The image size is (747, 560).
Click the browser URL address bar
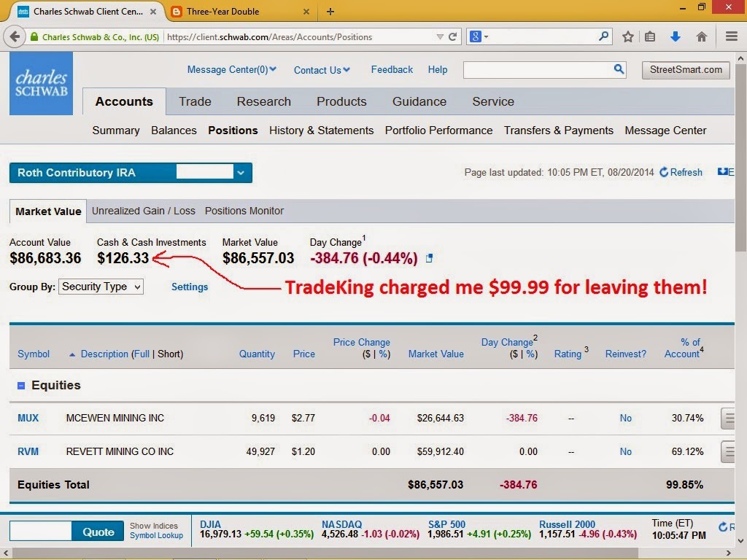[299, 36]
